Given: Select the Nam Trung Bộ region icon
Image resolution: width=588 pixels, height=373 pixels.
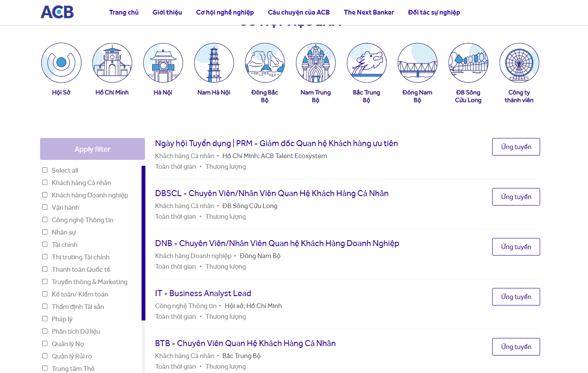Looking at the screenshot, I should point(316,63).
